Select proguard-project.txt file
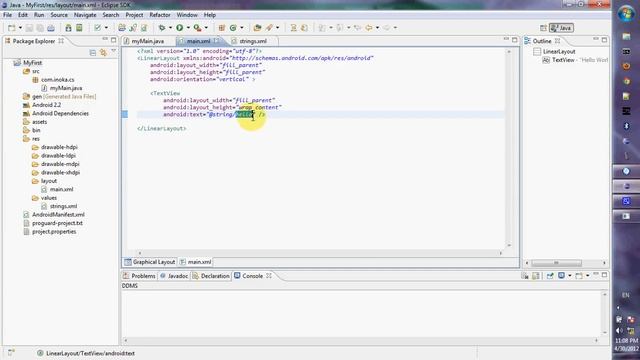 click(58, 223)
